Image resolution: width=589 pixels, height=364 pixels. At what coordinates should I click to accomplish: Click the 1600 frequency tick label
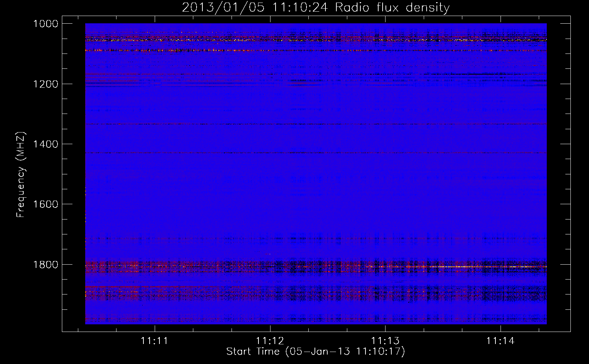[46, 204]
